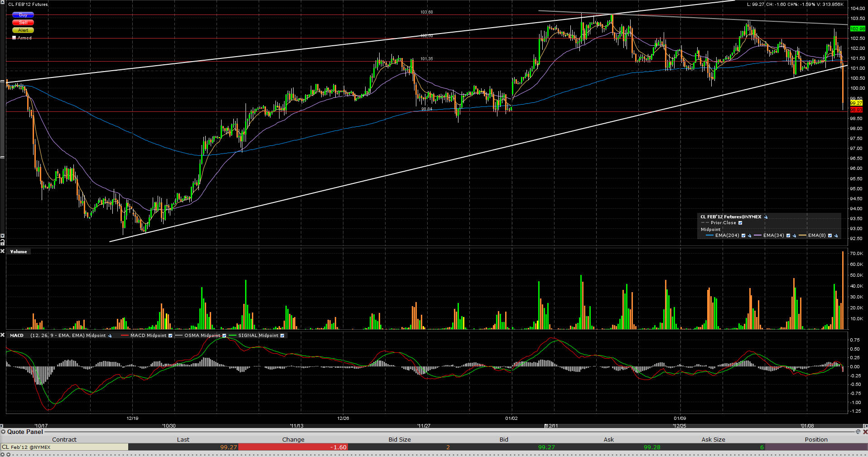Click the Contract column header
Viewport: 868px width, 457px height.
(x=64, y=439)
